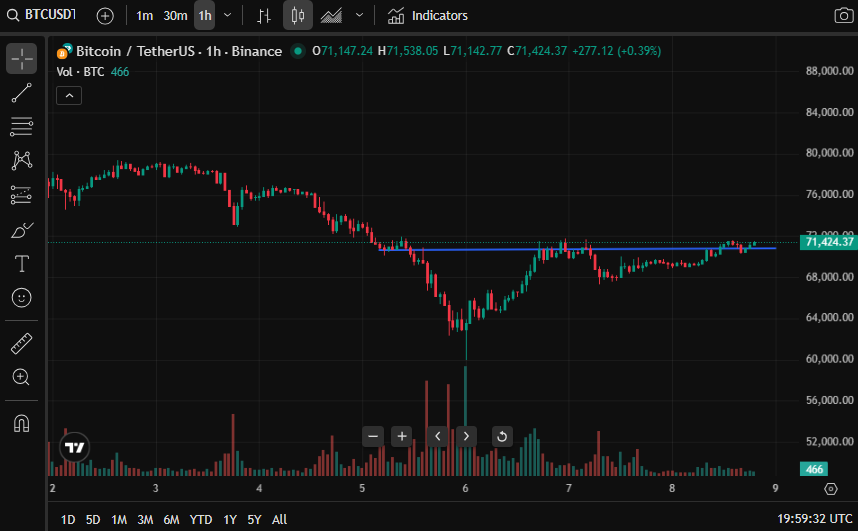Set date range to 1Y
Screen dimensions: 858x531
[x=230, y=519]
